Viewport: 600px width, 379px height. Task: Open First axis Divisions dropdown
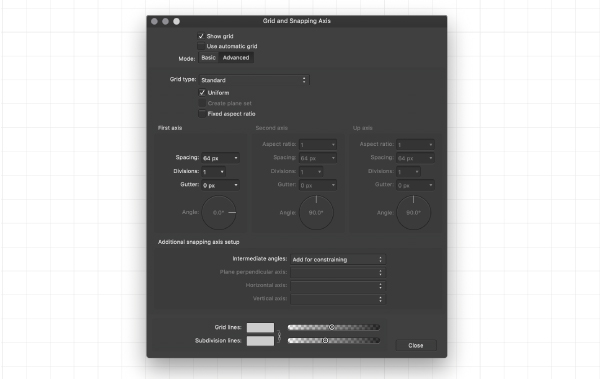click(x=214, y=172)
